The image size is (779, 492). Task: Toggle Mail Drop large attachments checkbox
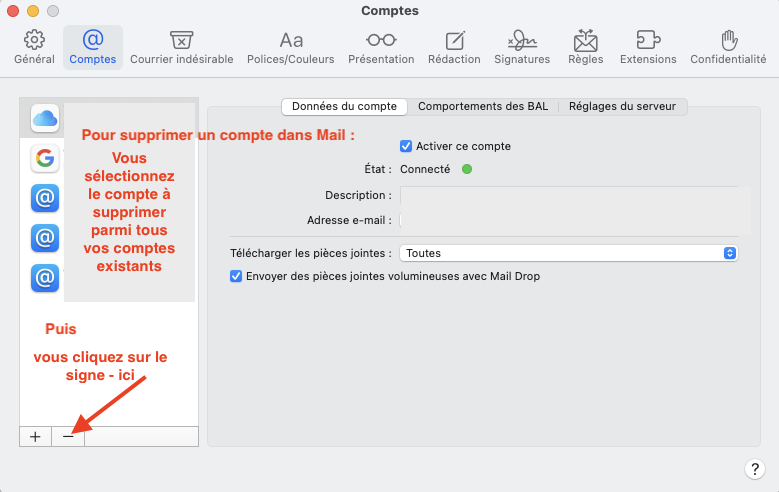click(x=237, y=276)
